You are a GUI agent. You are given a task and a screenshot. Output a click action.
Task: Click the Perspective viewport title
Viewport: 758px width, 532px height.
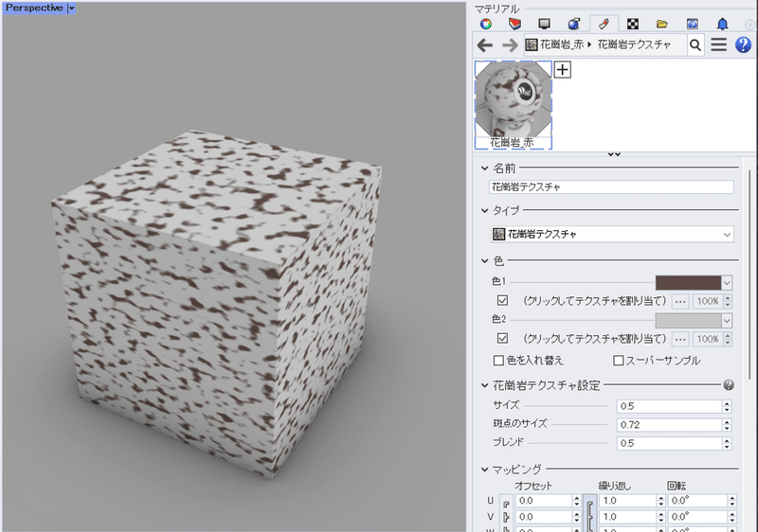pyautogui.click(x=34, y=9)
